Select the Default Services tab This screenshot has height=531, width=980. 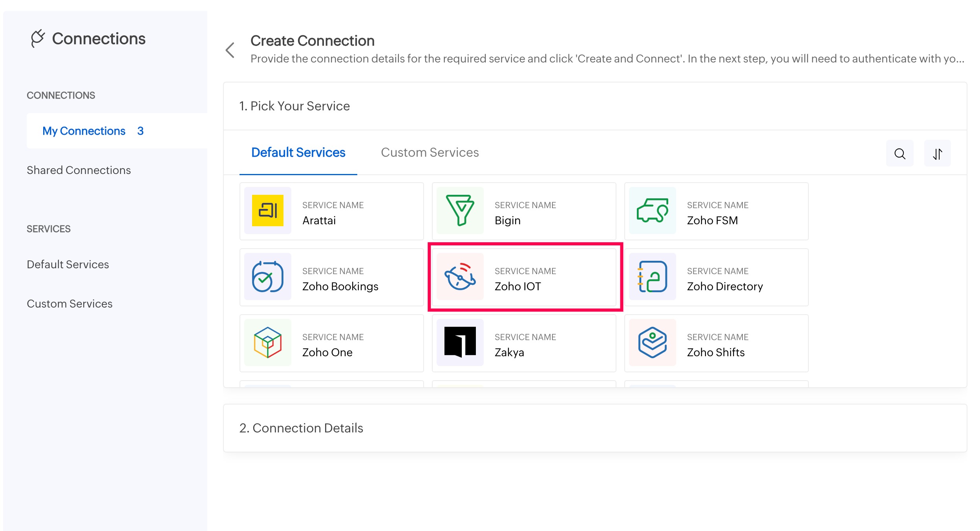[x=298, y=152]
